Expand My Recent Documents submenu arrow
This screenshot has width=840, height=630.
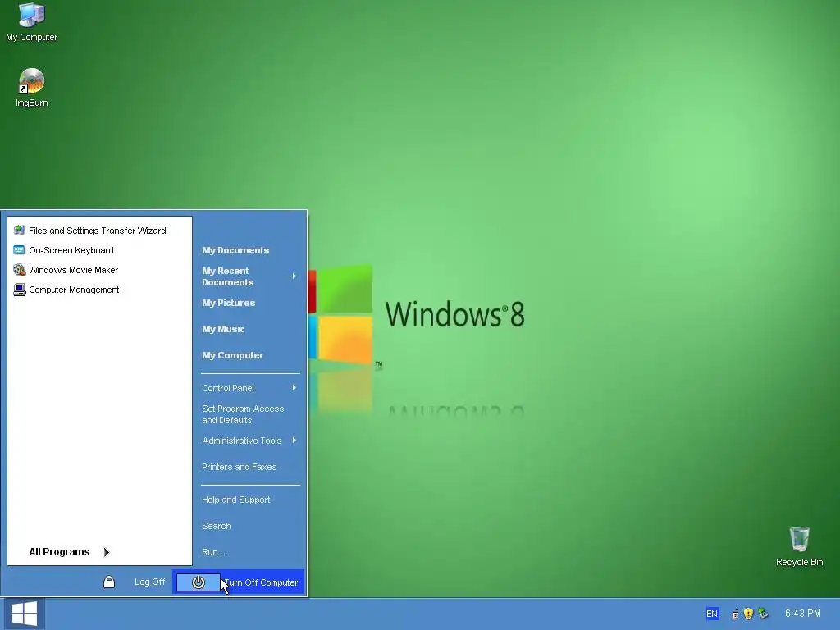tap(294, 276)
